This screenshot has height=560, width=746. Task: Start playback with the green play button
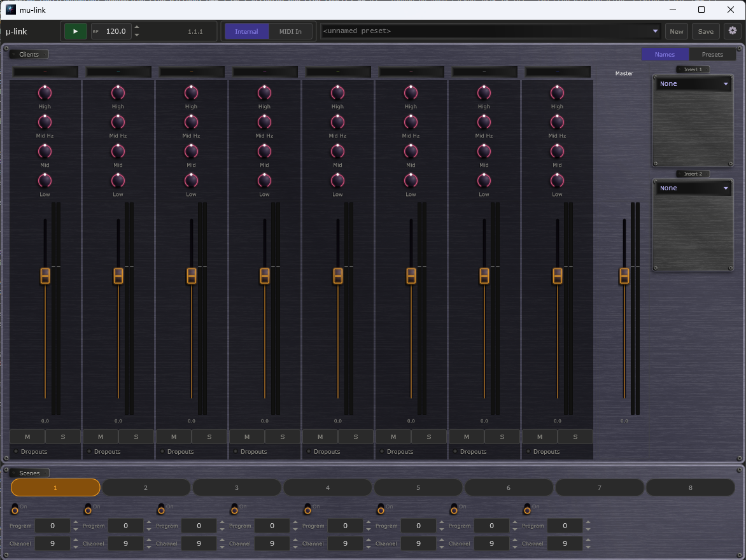tap(75, 31)
